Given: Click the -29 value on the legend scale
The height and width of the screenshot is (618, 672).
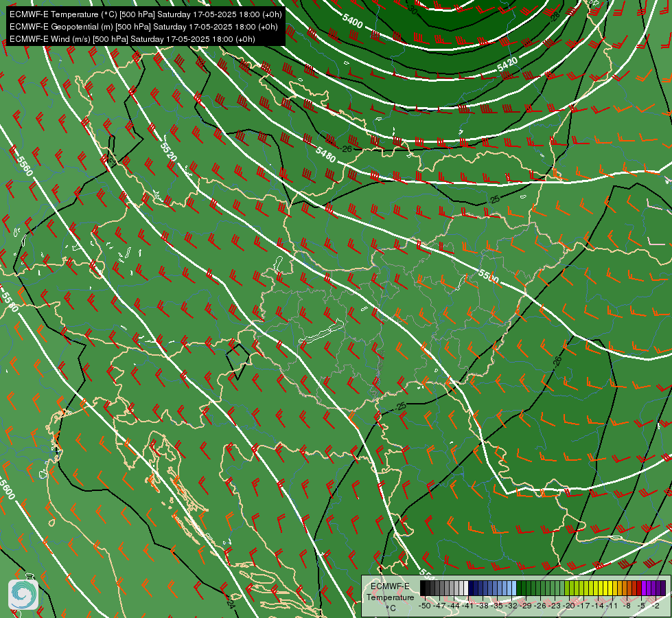Looking at the screenshot, I should pos(526,606).
